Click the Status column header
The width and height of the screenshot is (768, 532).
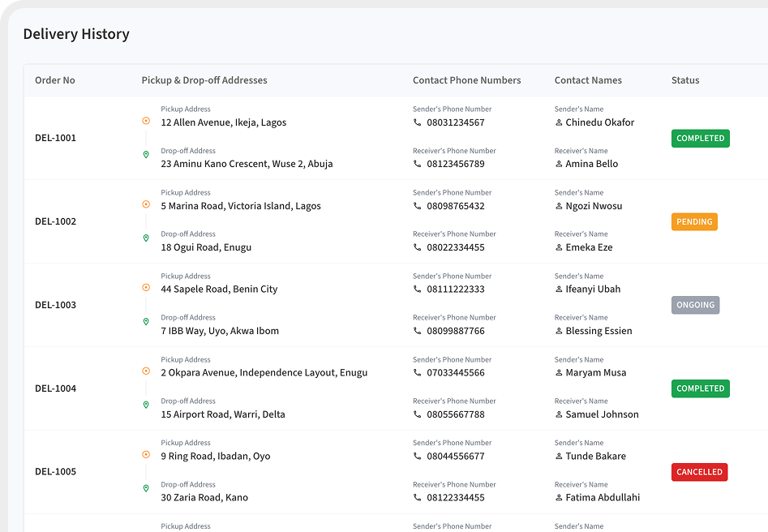click(684, 80)
